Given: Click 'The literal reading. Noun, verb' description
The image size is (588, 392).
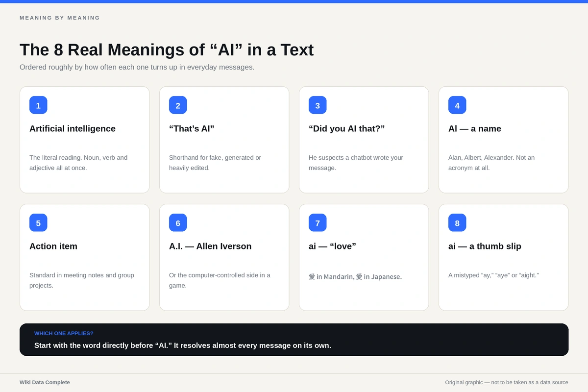Looking at the screenshot, I should click(78, 163).
